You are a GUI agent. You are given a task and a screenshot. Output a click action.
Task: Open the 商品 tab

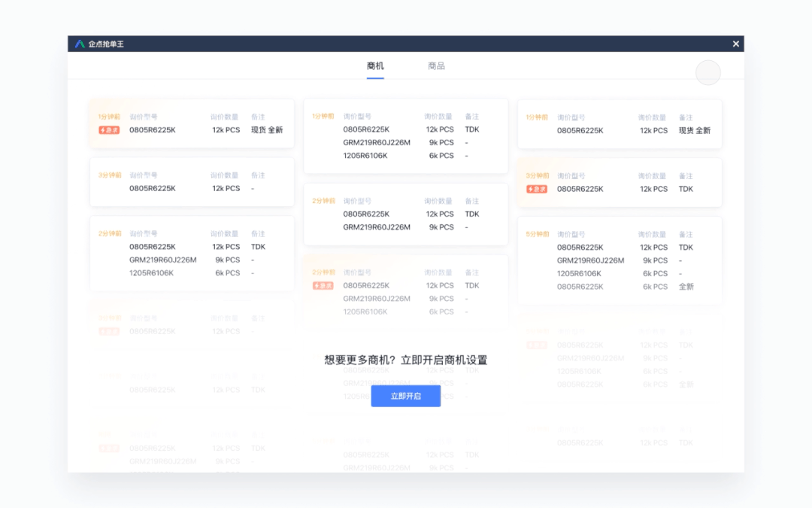tap(436, 65)
